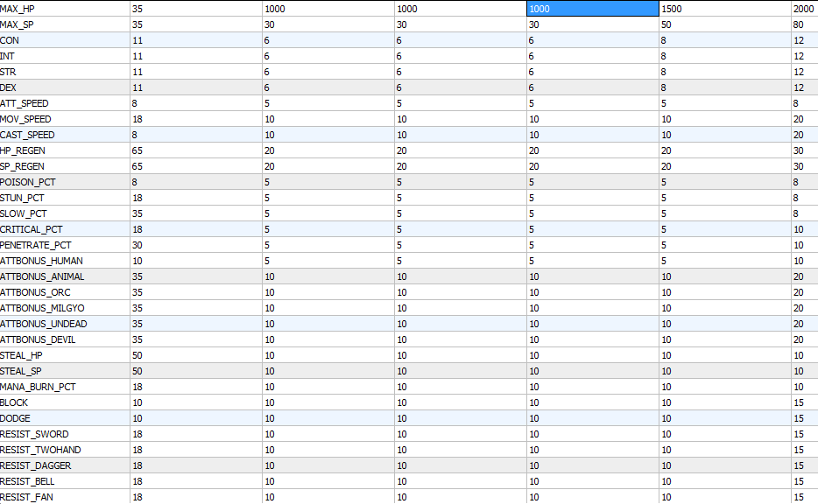The width and height of the screenshot is (818, 504).
Task: Choose the 15 value in the BLOCK row
Action: pyautogui.click(x=799, y=402)
